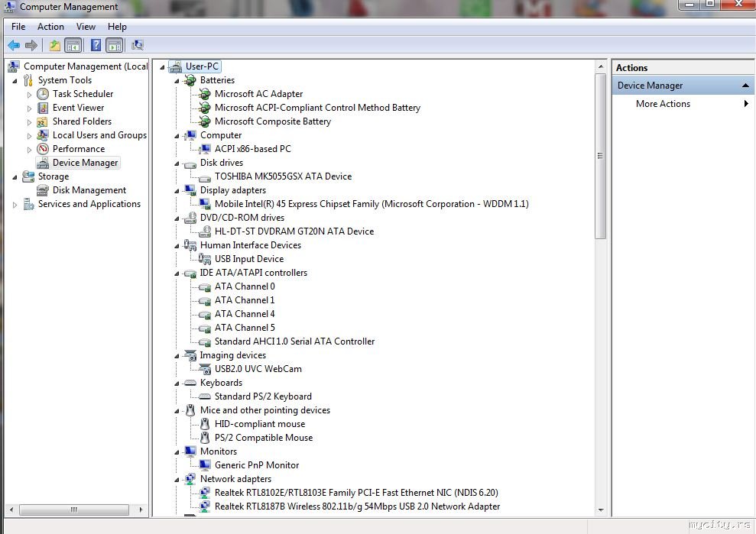This screenshot has height=534, width=756.
Task: Open the File menu
Action: pyautogui.click(x=18, y=27)
